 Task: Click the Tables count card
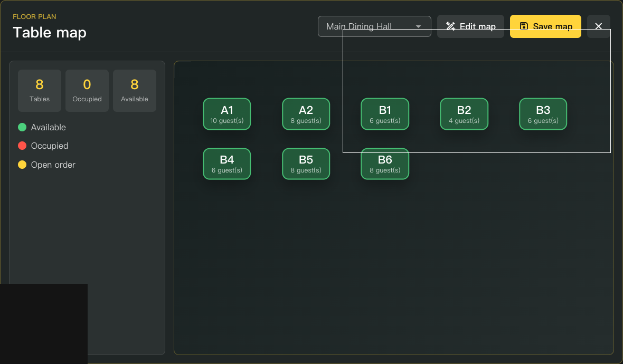coord(40,91)
